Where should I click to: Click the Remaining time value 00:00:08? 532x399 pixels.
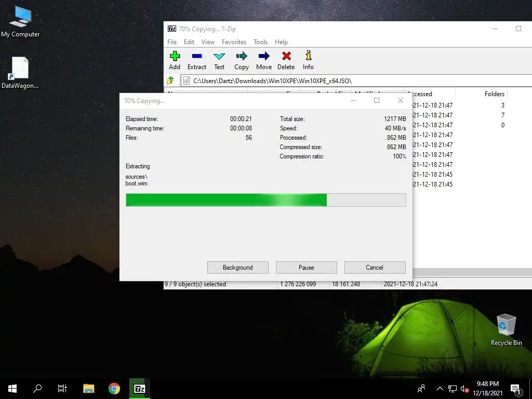(241, 128)
